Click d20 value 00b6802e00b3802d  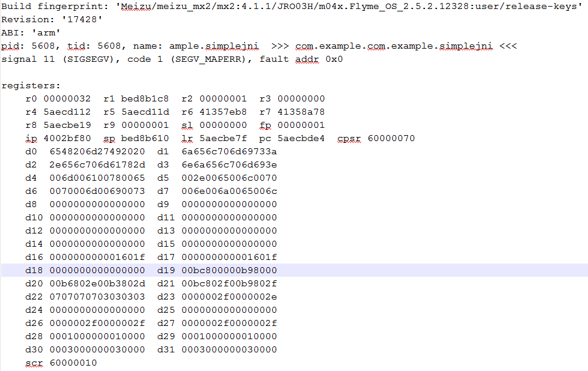tap(97, 283)
